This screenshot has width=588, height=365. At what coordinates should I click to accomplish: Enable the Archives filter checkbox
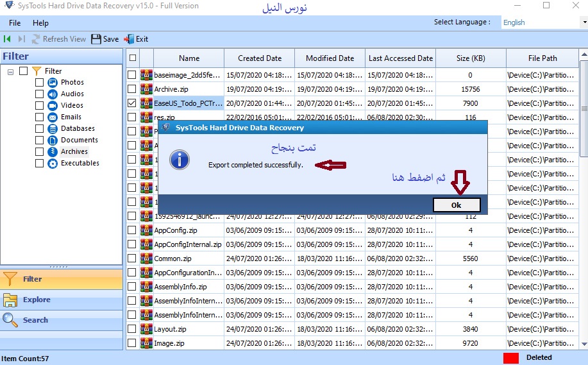pyautogui.click(x=40, y=151)
